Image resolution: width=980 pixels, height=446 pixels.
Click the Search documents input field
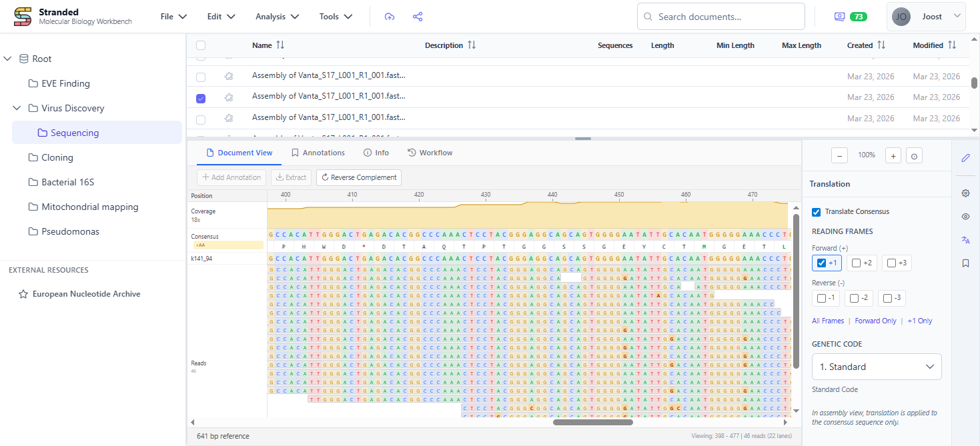(x=720, y=16)
